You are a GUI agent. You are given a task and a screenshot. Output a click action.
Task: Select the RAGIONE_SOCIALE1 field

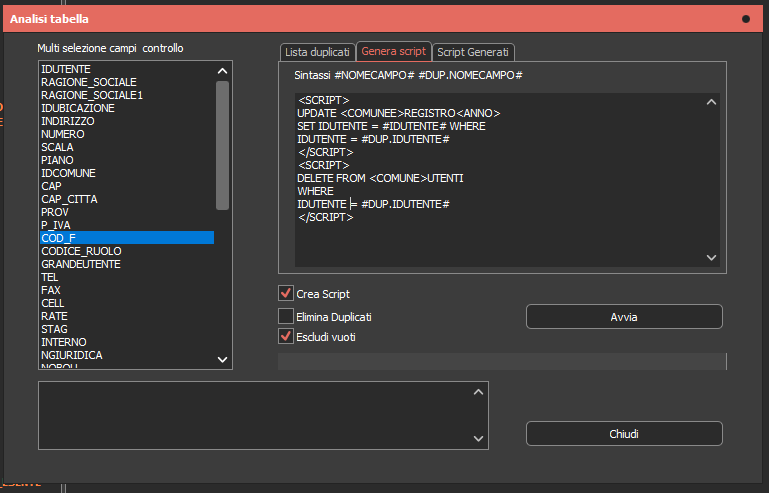(x=127, y=95)
